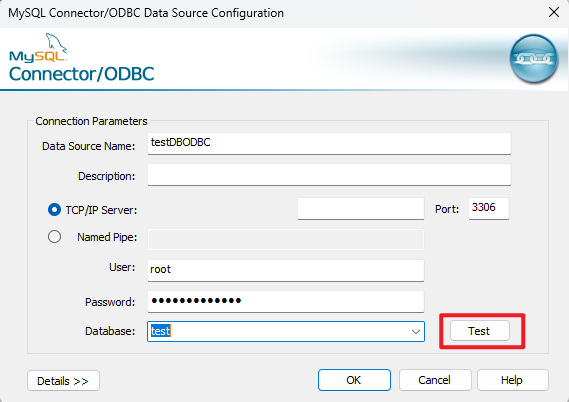Click the MySQL dolphin logo
The height and width of the screenshot is (402, 569).
[38, 48]
